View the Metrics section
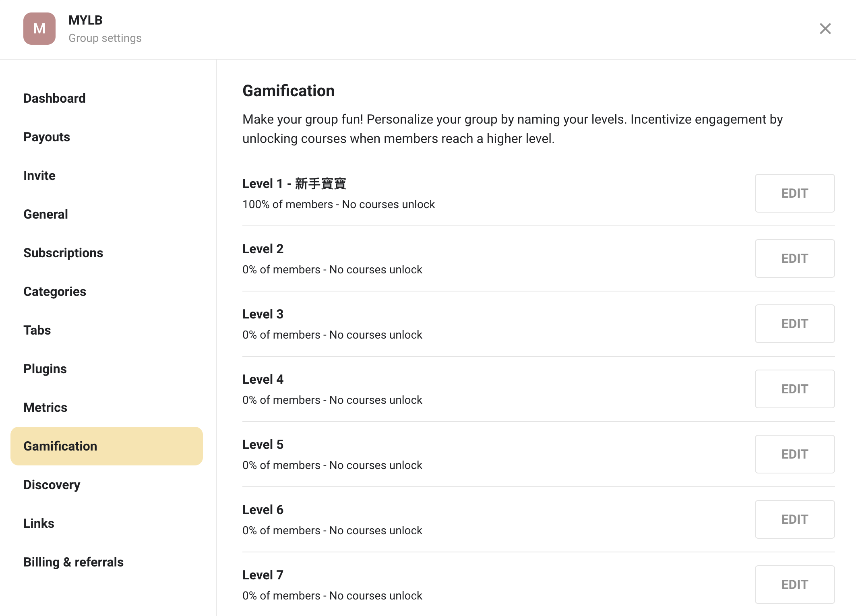 tap(45, 407)
